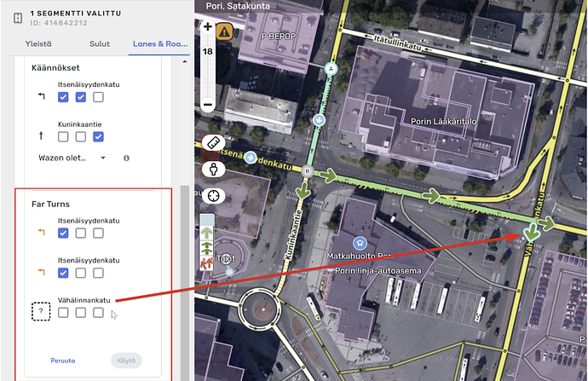This screenshot has width=588, height=381.
Task: Activate the street view pegman icon
Action: point(211,169)
